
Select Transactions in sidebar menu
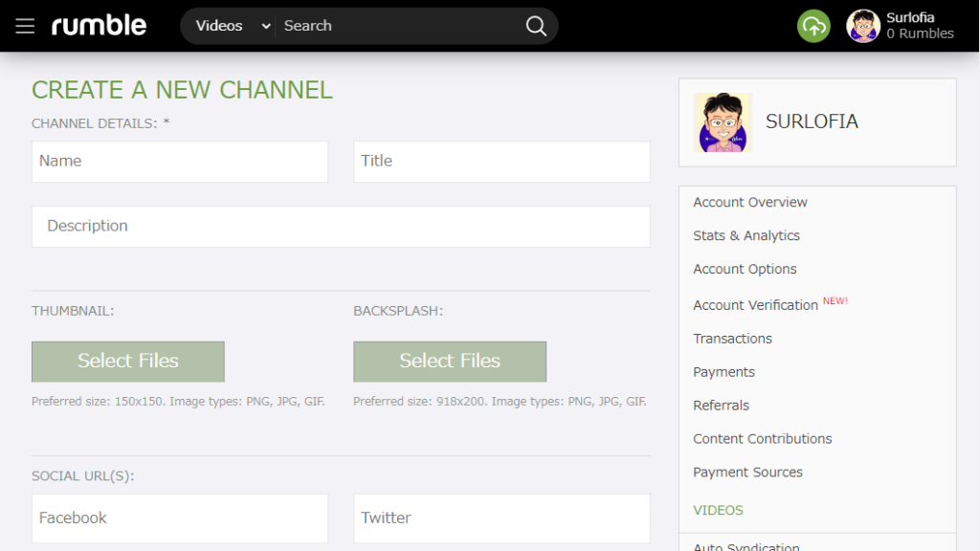(x=732, y=339)
